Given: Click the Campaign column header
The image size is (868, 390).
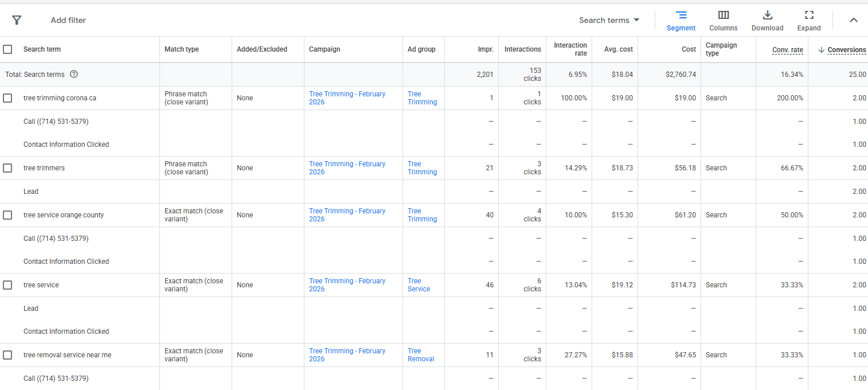Looking at the screenshot, I should (324, 49).
